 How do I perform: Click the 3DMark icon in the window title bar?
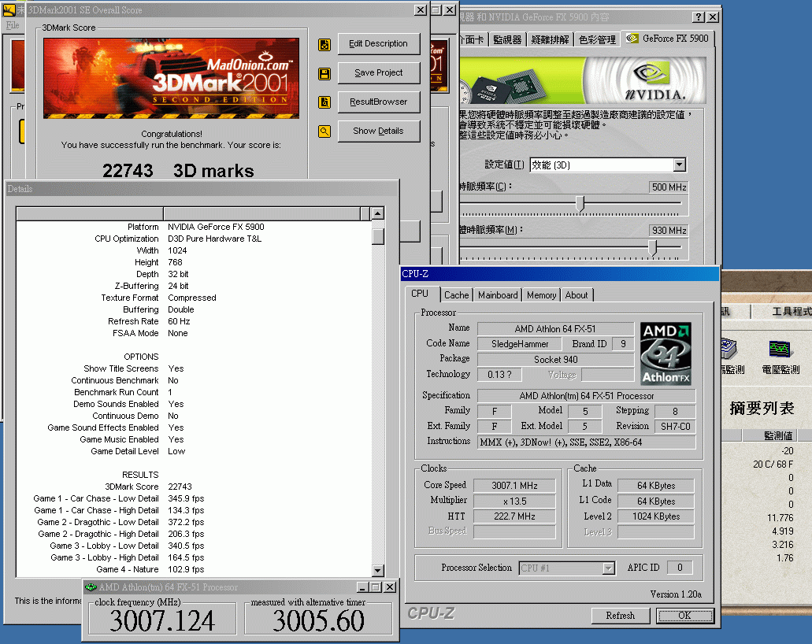[x=9, y=9]
